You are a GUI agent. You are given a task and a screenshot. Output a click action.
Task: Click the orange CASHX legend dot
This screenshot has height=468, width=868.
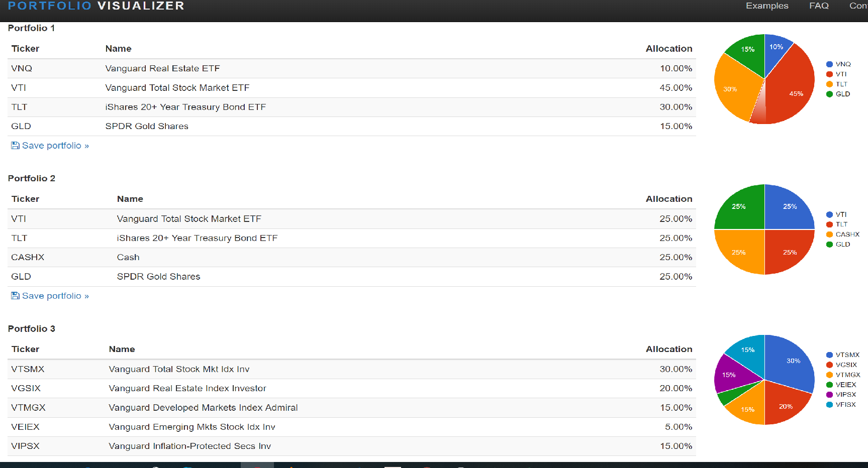pyautogui.click(x=829, y=235)
